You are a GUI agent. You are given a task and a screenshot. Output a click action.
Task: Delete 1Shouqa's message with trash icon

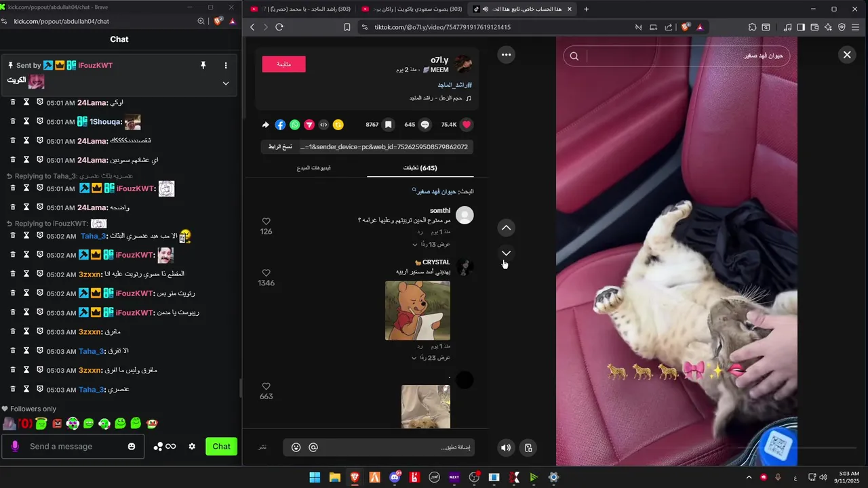click(x=13, y=121)
